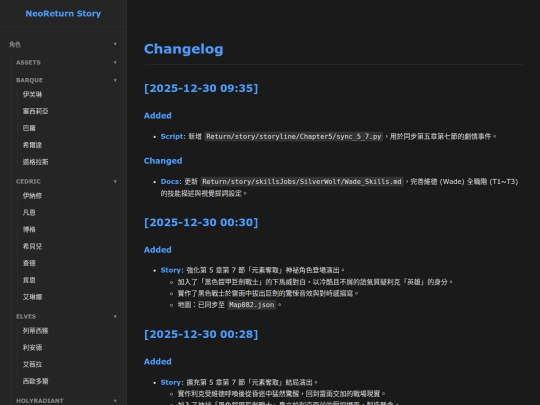Screen dimensions: 540x405
Task: Open the NeoReturn Story home link
Action: click(63, 13)
